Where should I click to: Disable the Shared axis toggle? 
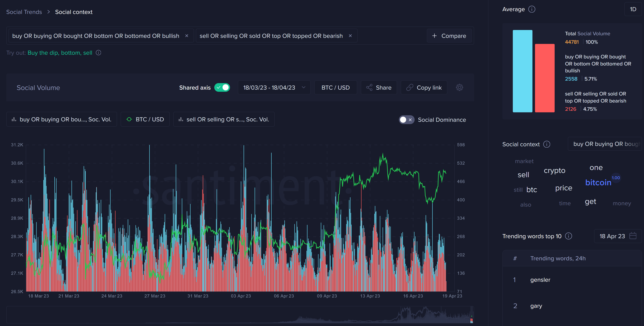pyautogui.click(x=222, y=88)
